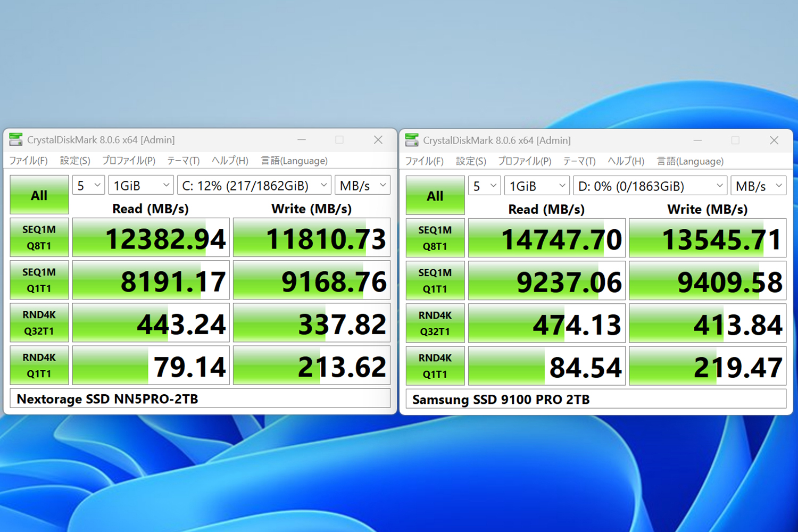Close the Samsung CrystalDiskMark window
Image resolution: width=798 pixels, height=532 pixels.
[774, 140]
